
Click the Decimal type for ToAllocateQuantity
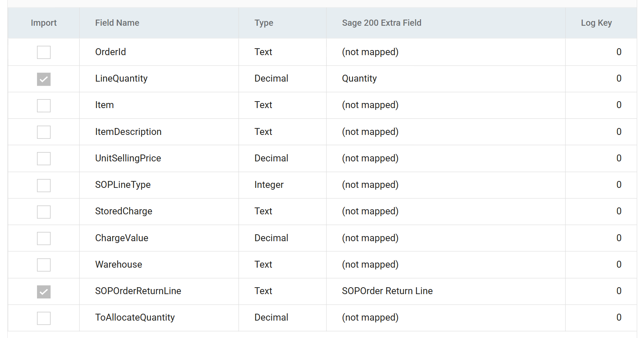coord(271,317)
